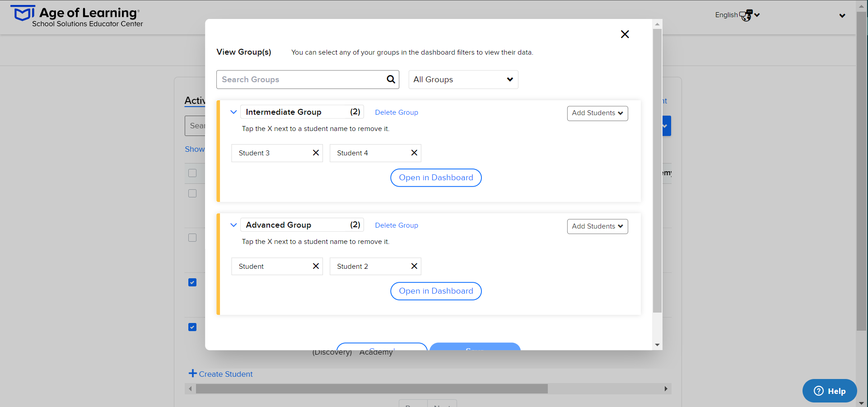Click the View Group(s) heading
This screenshot has height=407, width=868.
click(244, 52)
